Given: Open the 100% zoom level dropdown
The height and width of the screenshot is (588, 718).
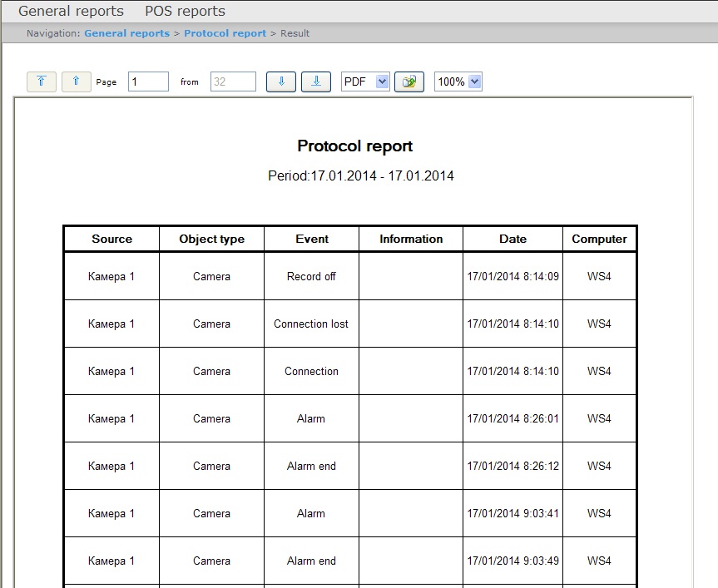Looking at the screenshot, I should click(458, 82).
